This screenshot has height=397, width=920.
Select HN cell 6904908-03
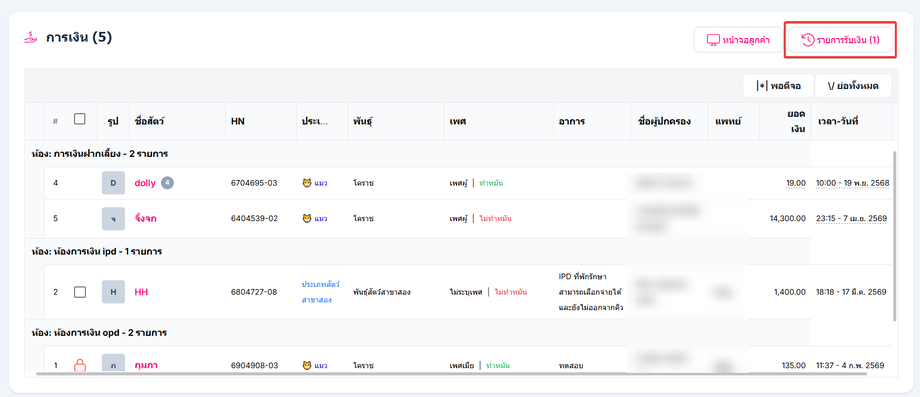(253, 365)
